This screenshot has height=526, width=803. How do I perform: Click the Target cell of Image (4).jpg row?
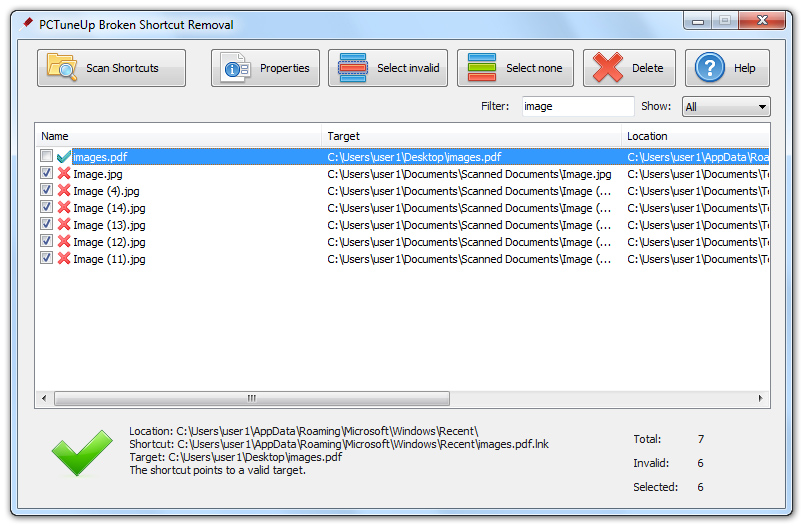click(469, 191)
